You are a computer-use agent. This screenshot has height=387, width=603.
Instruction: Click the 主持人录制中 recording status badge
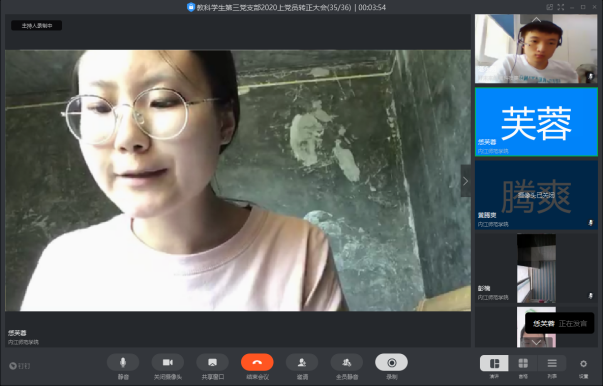tap(37, 26)
